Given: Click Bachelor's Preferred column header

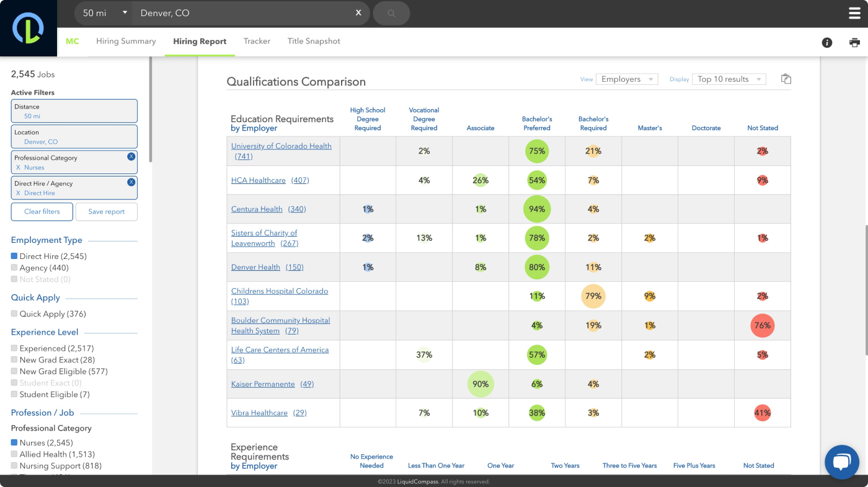Looking at the screenshot, I should coord(537,123).
